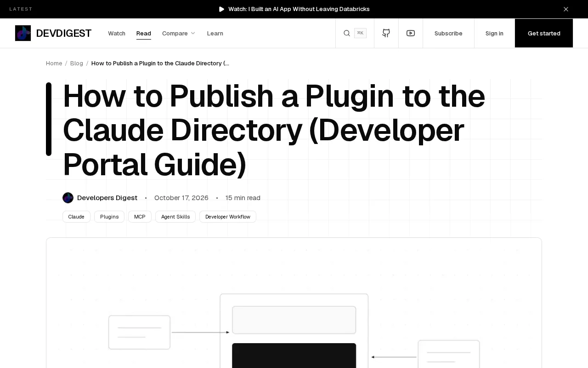Open the Learn nav item
588x368 pixels.
coord(215,33)
